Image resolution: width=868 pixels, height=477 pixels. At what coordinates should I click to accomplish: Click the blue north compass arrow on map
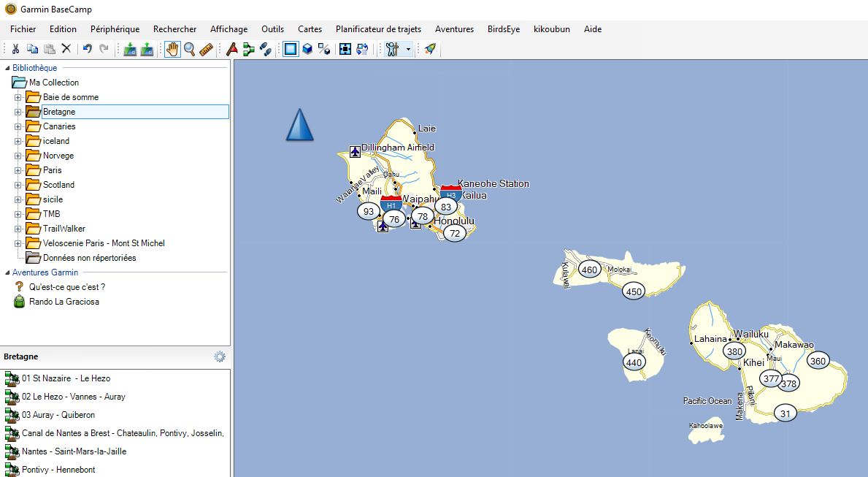pyautogui.click(x=299, y=125)
